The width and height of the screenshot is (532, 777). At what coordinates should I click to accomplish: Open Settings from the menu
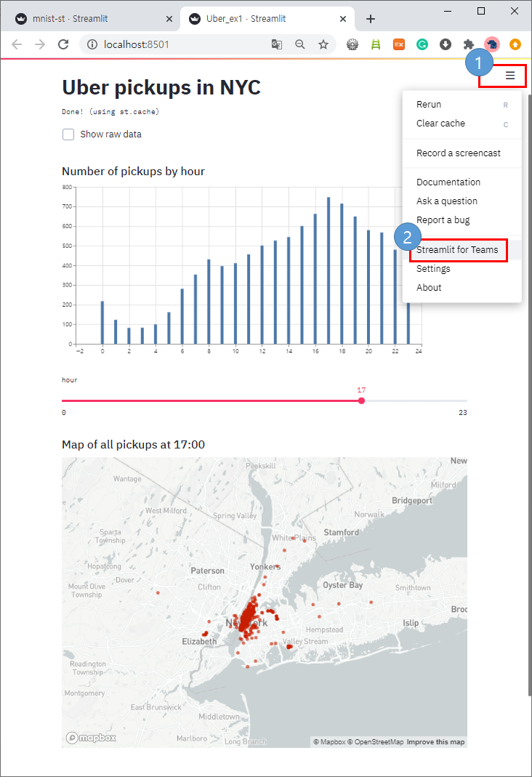click(462, 269)
